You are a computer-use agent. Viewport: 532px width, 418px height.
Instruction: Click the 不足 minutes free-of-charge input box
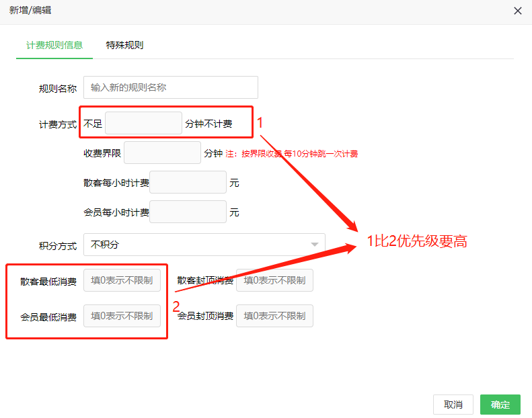(x=143, y=124)
